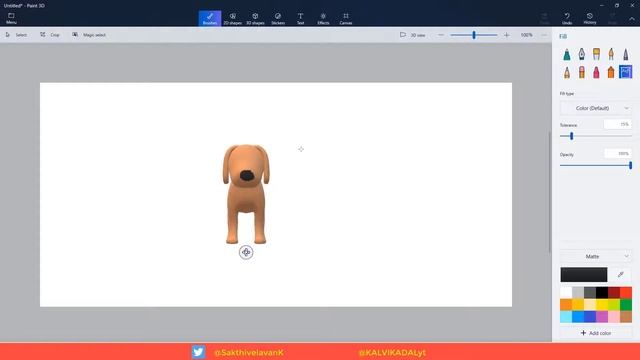Select the Pencil brush

[567, 72]
